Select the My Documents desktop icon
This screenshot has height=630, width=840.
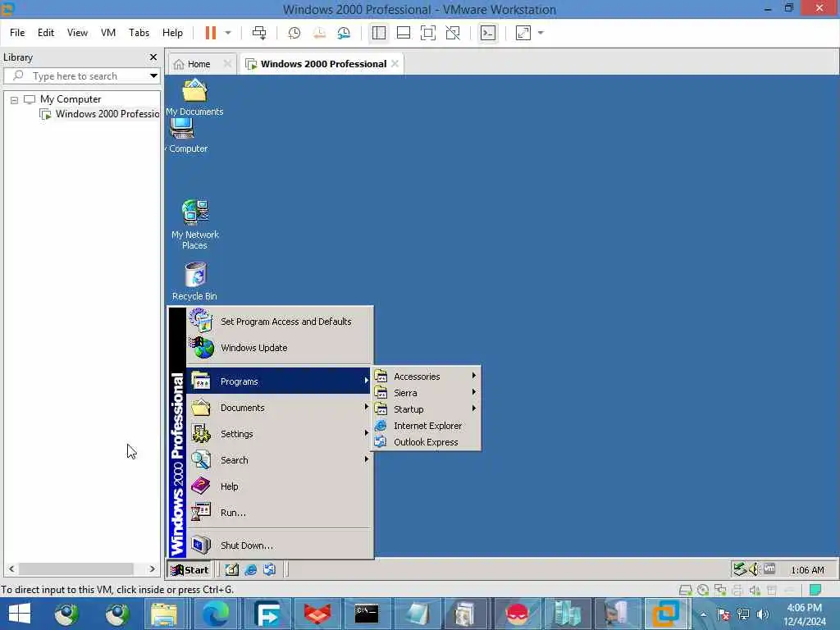click(194, 98)
